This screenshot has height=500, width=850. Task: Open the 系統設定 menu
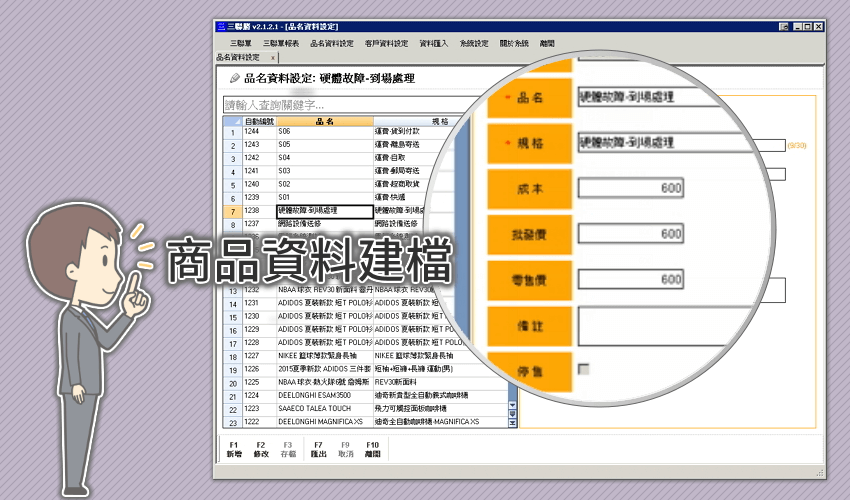pos(474,43)
